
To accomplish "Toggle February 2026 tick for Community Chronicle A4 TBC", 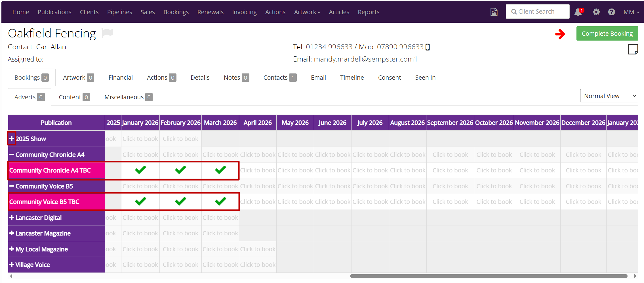I will click(x=180, y=170).
